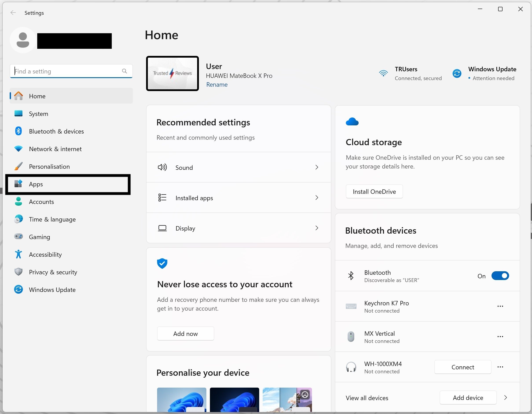Click the Bluetooth symbol in devices card
Screen dimensions: 532x414
tap(351, 276)
